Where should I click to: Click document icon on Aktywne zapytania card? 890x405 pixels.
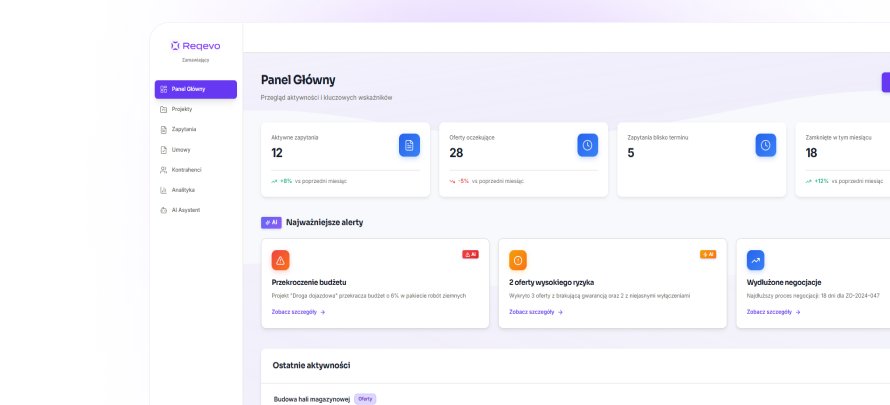coord(409,145)
